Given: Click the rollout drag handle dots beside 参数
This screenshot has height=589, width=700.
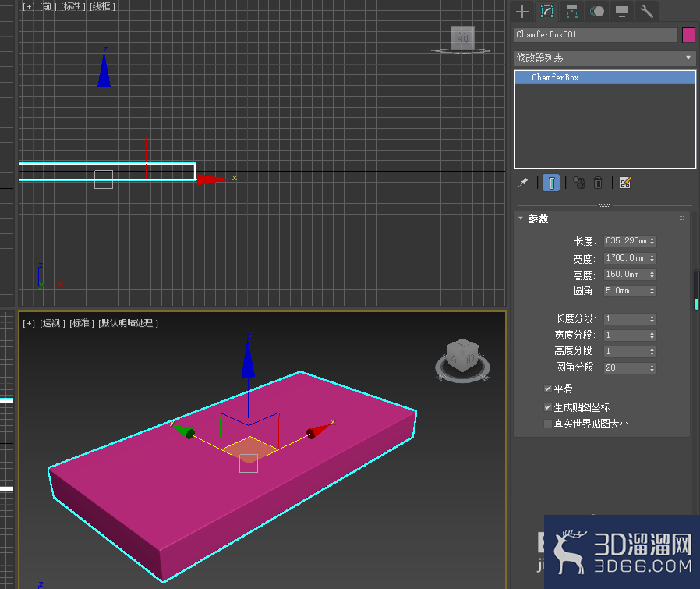Looking at the screenshot, I should tap(682, 218).
